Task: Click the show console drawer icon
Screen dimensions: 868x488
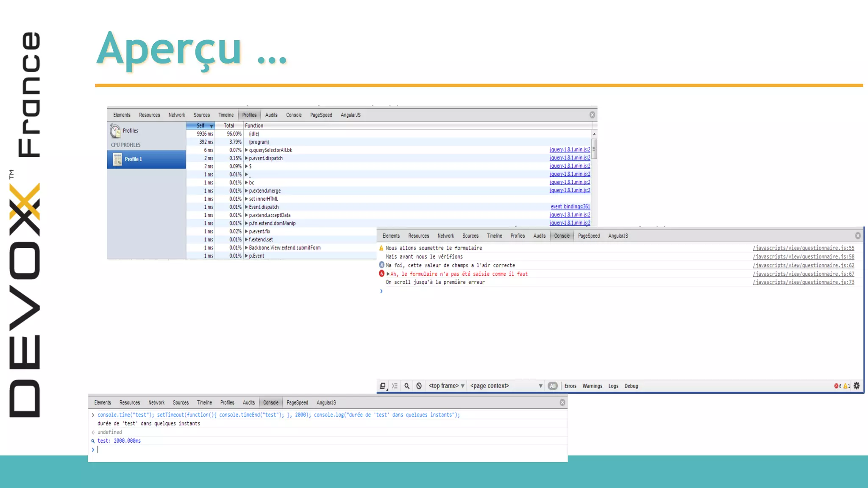Action: click(x=395, y=386)
